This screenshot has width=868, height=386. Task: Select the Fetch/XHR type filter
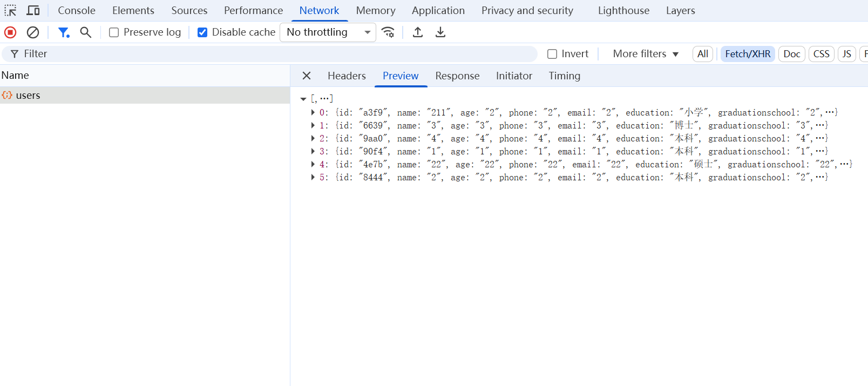pos(748,54)
